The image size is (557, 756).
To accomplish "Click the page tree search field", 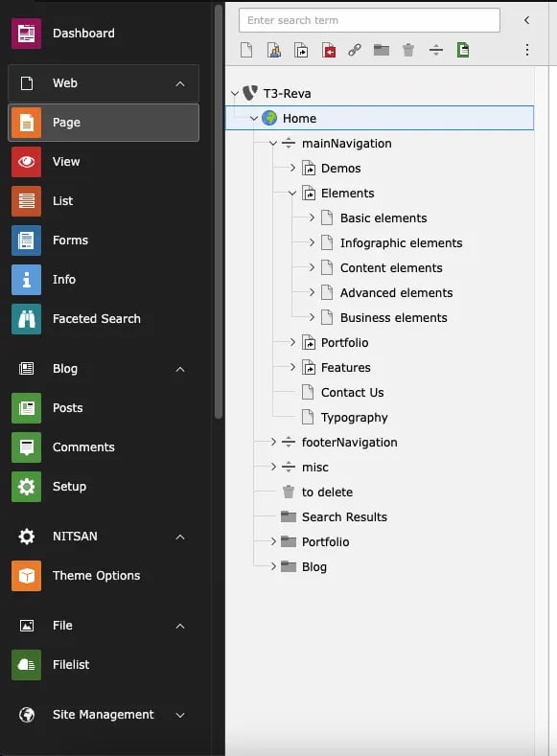I will [x=369, y=20].
